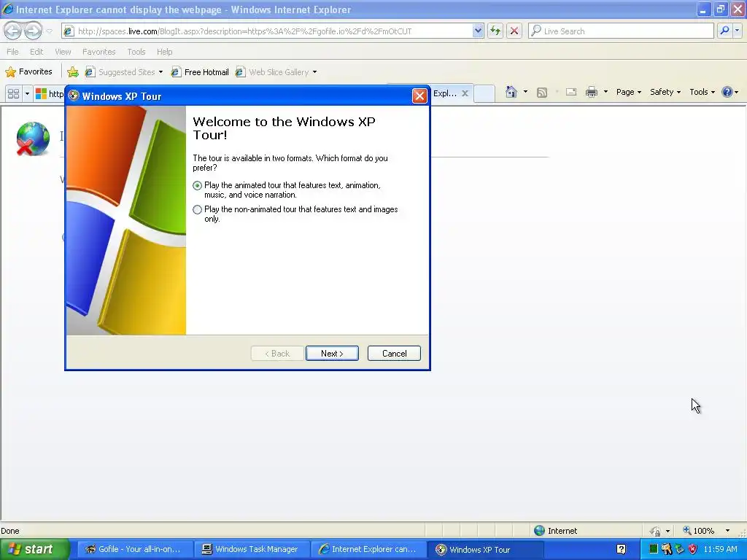
Task: Open the Tools menu in menu bar
Action: click(x=136, y=52)
